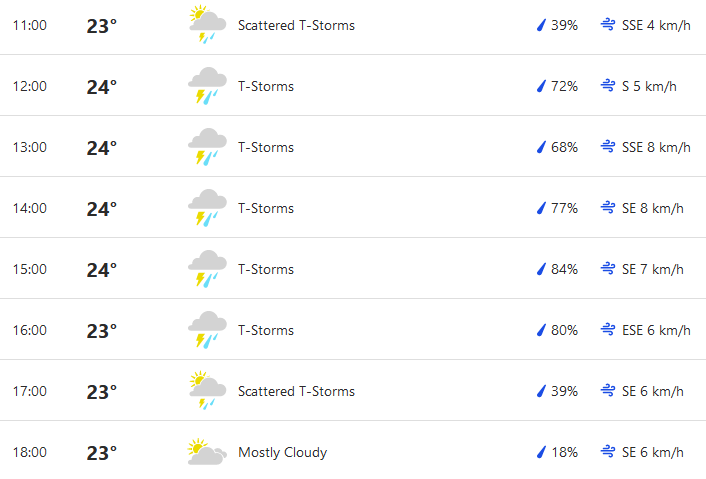Image resolution: width=706 pixels, height=479 pixels.
Task: Click the 77% precipitation chance
Action: (564, 208)
